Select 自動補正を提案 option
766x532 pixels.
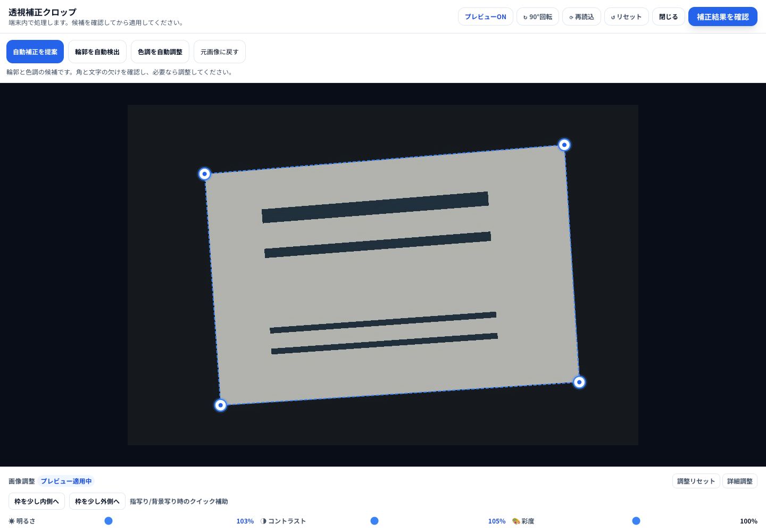pos(35,52)
